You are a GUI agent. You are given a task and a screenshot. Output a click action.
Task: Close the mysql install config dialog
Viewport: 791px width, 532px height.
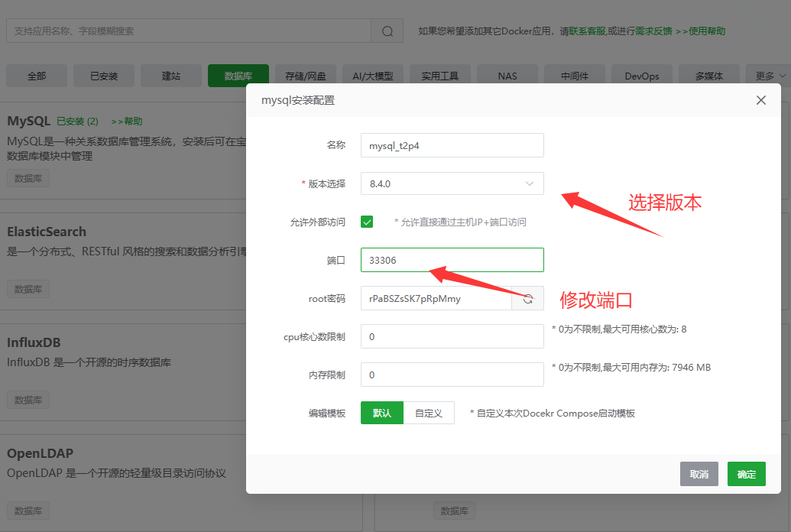point(760,100)
